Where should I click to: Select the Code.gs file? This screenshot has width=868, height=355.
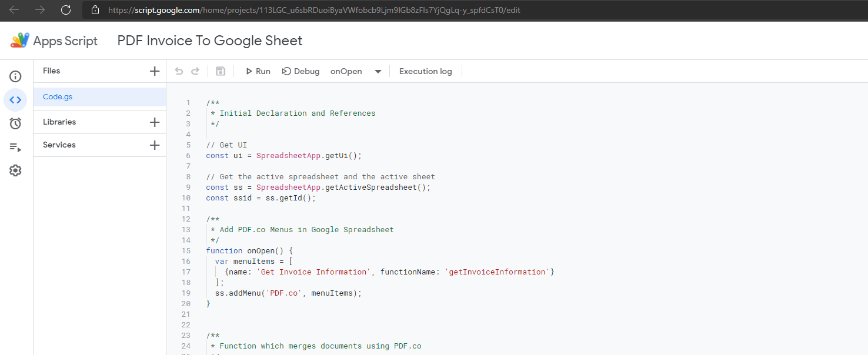click(x=58, y=97)
